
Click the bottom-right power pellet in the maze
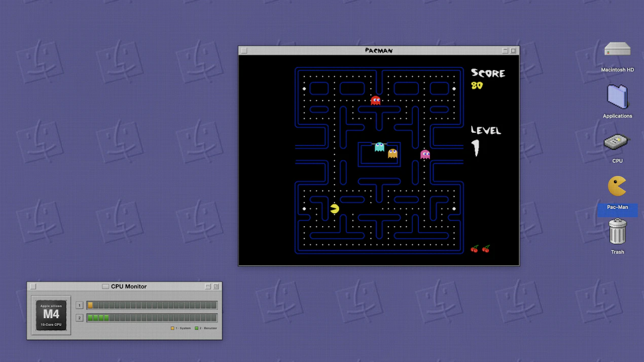(454, 208)
